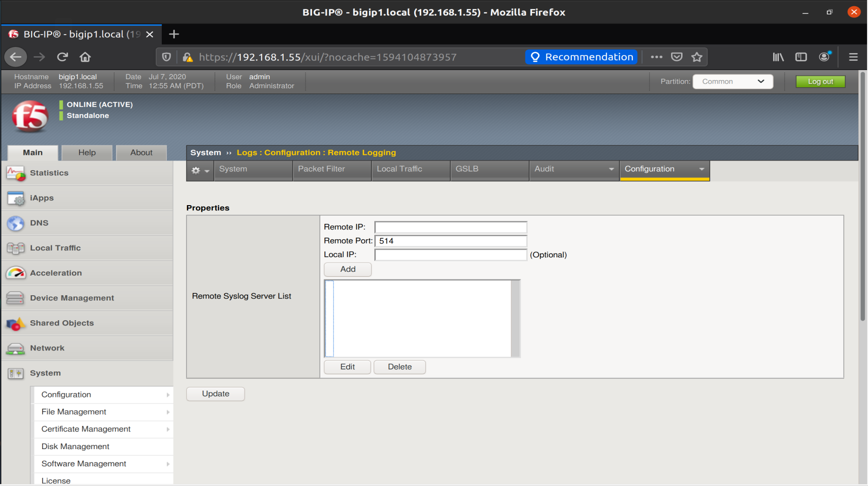This screenshot has height=486, width=868.
Task: Focus the Local IP input field
Action: point(451,255)
